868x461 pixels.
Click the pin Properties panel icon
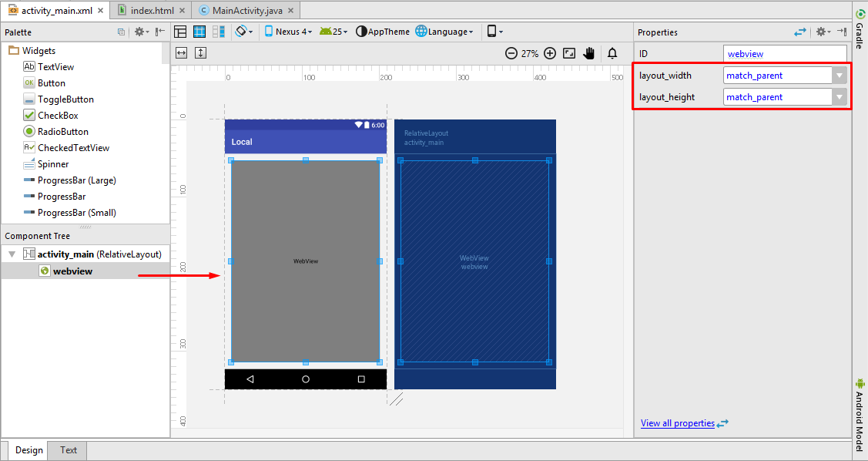843,32
